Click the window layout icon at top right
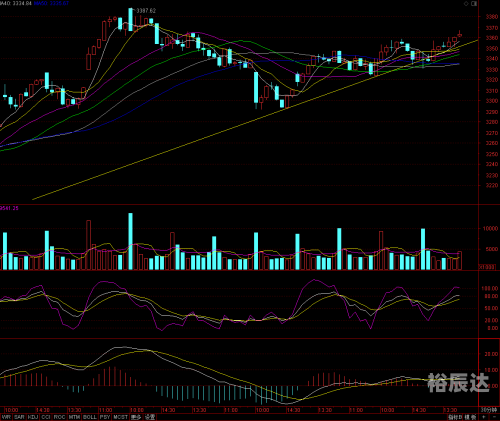The height and width of the screenshot is (421, 500). coord(474,4)
